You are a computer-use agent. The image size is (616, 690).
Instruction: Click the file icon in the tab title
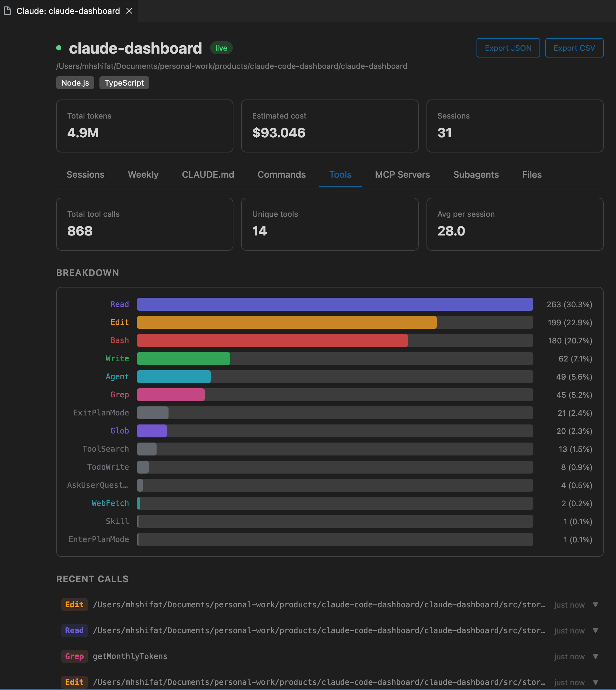click(x=7, y=11)
